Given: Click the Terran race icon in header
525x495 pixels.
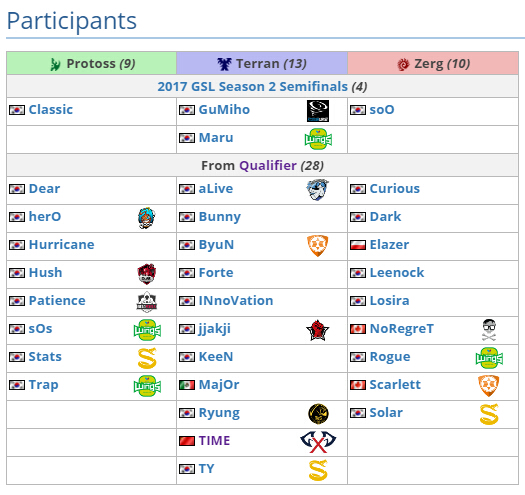Looking at the screenshot, I should pyautogui.click(x=224, y=64).
